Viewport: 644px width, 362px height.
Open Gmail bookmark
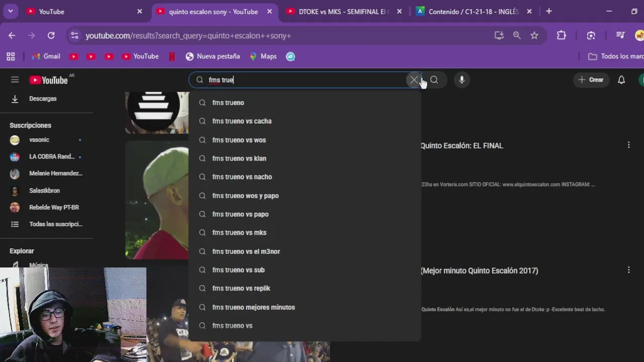pos(46,56)
